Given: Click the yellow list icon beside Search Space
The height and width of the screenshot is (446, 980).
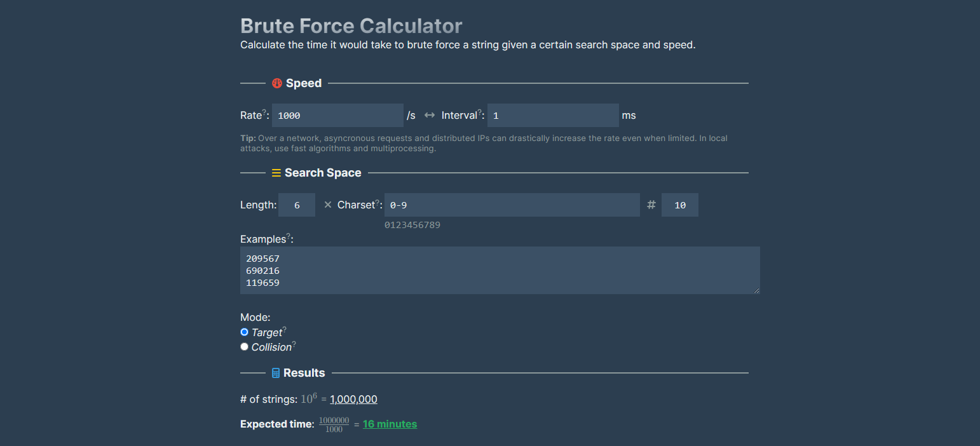Looking at the screenshot, I should coord(275,172).
